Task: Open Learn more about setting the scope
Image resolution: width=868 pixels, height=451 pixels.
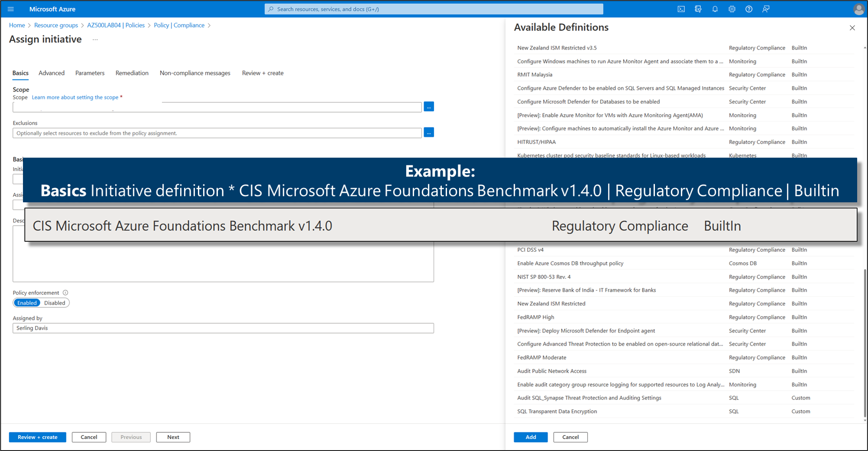Action: [x=75, y=98]
